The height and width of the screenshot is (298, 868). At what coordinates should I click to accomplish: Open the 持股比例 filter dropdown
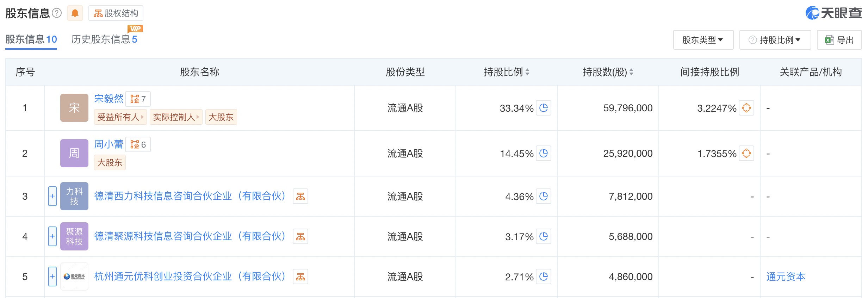click(775, 40)
